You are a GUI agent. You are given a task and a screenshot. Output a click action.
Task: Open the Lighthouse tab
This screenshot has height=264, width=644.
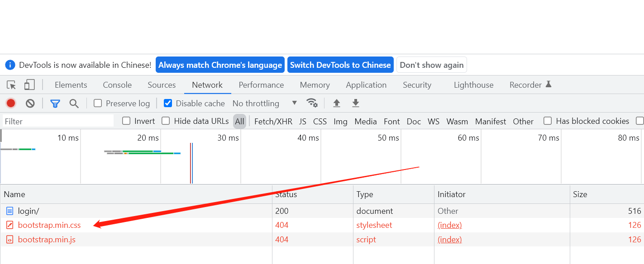(474, 85)
